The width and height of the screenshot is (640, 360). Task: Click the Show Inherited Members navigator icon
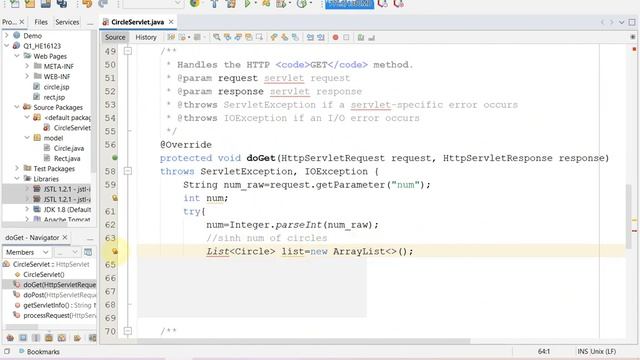pyautogui.click(x=10, y=338)
